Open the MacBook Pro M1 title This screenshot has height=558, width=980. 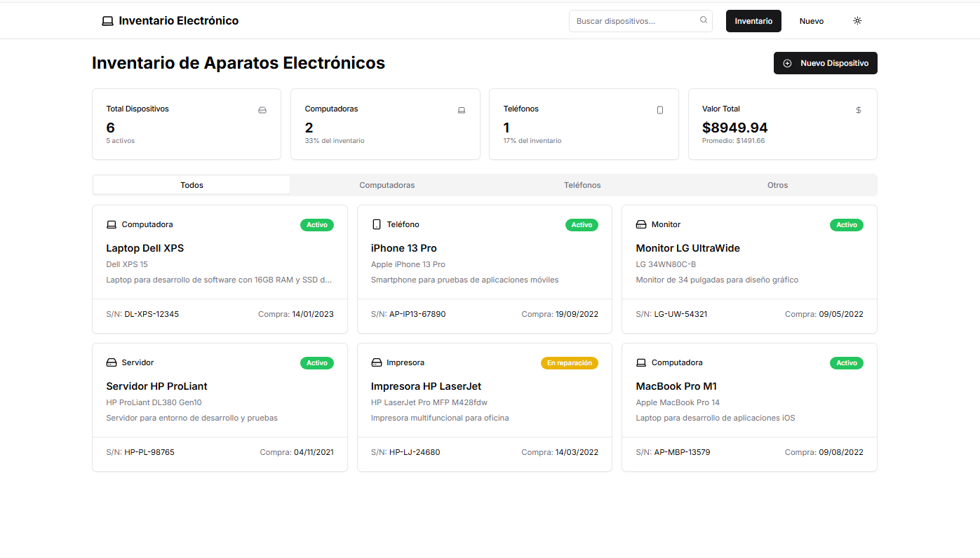click(676, 386)
